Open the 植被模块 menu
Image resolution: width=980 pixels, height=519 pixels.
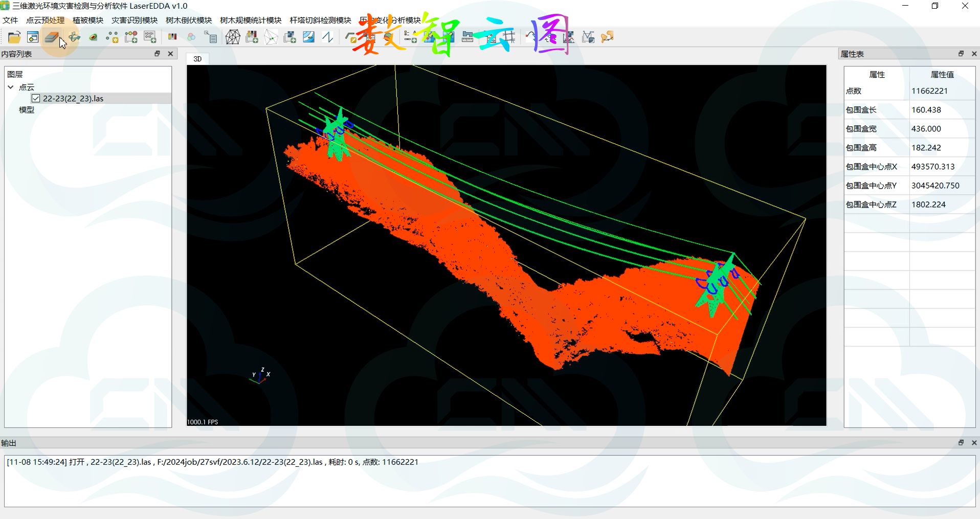click(88, 20)
